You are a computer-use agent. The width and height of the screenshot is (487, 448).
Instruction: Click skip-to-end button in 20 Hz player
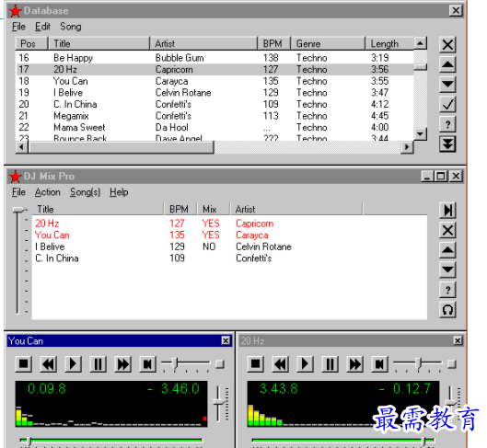click(380, 363)
